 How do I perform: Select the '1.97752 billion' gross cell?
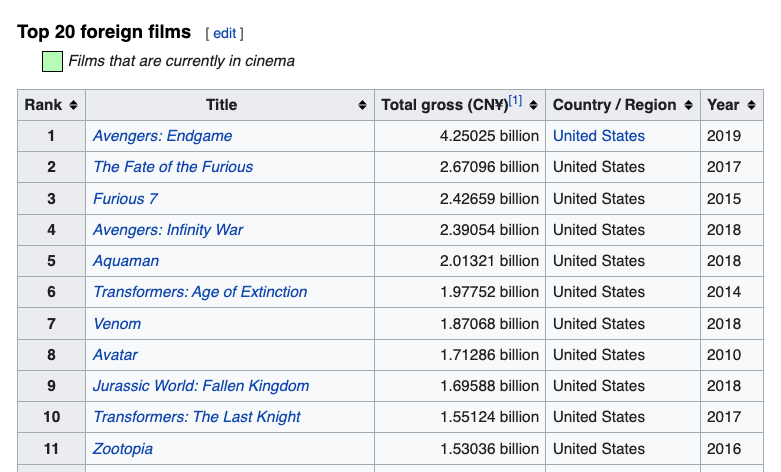tap(460, 292)
